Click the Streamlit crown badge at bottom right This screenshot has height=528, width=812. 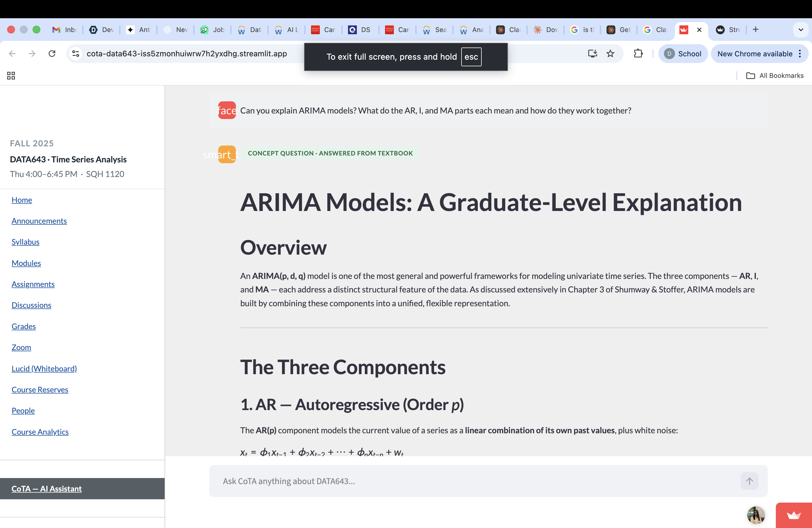tap(793, 515)
